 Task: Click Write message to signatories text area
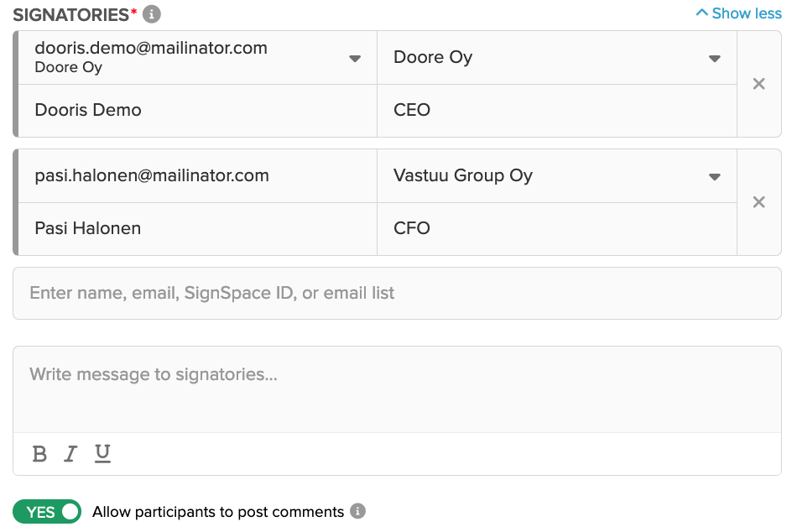(397, 389)
